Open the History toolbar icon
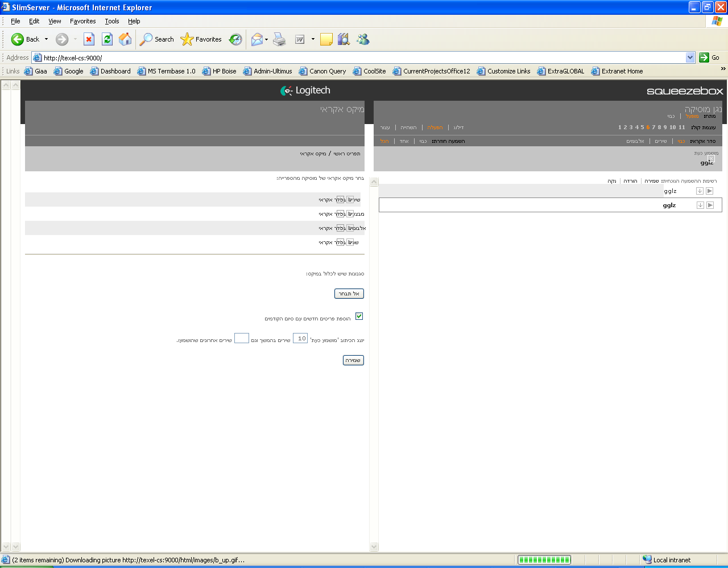Image resolution: width=728 pixels, height=568 pixels. 235,39
